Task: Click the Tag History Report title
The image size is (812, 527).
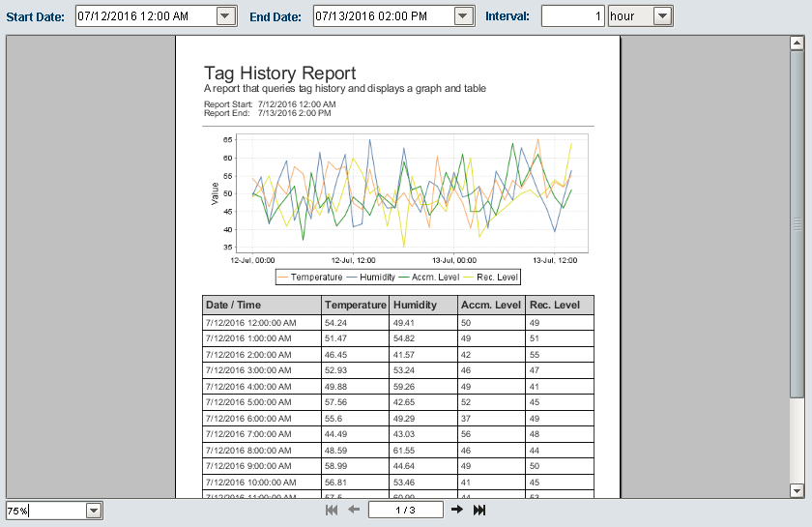Action: (279, 73)
